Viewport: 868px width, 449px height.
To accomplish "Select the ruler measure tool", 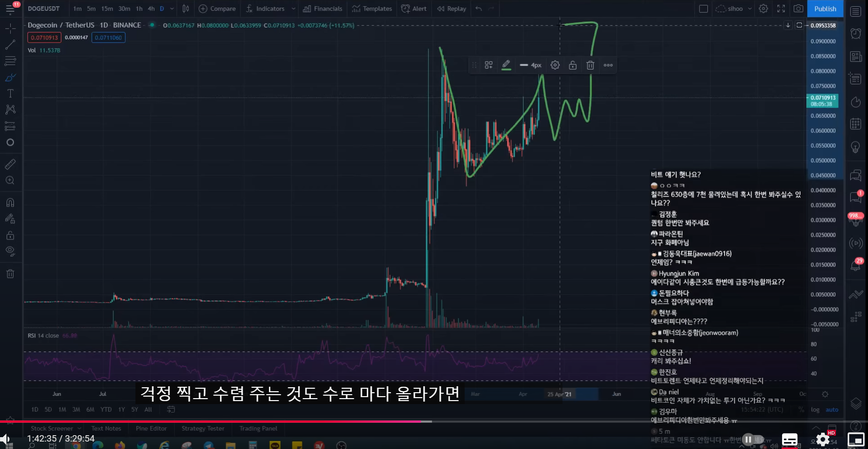I will click(x=10, y=164).
